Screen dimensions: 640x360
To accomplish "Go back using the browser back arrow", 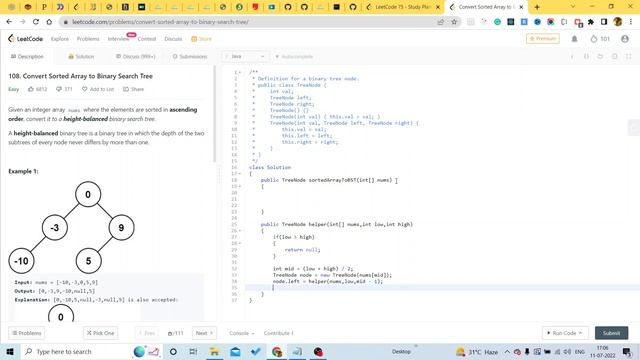I will (9, 22).
